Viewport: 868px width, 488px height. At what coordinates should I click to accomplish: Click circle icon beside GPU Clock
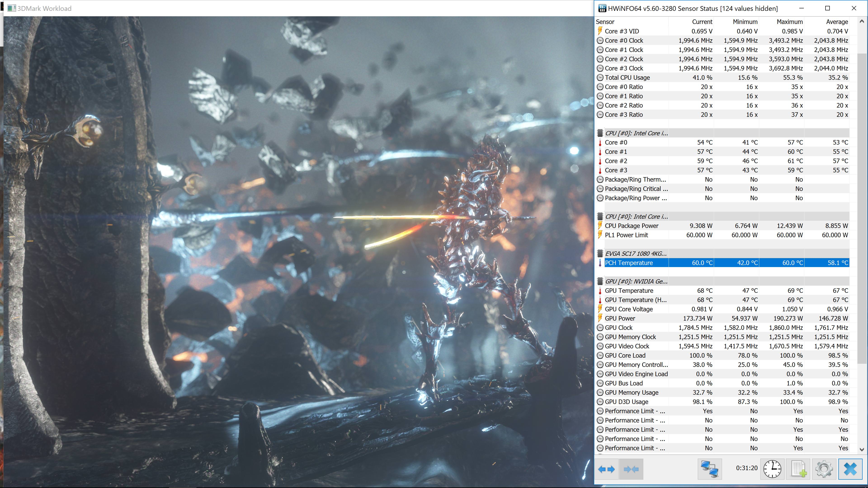[600, 328]
